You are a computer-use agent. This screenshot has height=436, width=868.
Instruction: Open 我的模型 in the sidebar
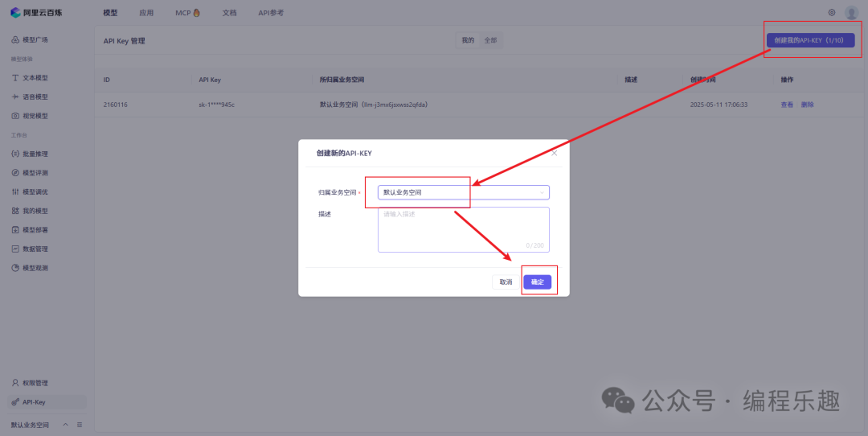point(30,211)
